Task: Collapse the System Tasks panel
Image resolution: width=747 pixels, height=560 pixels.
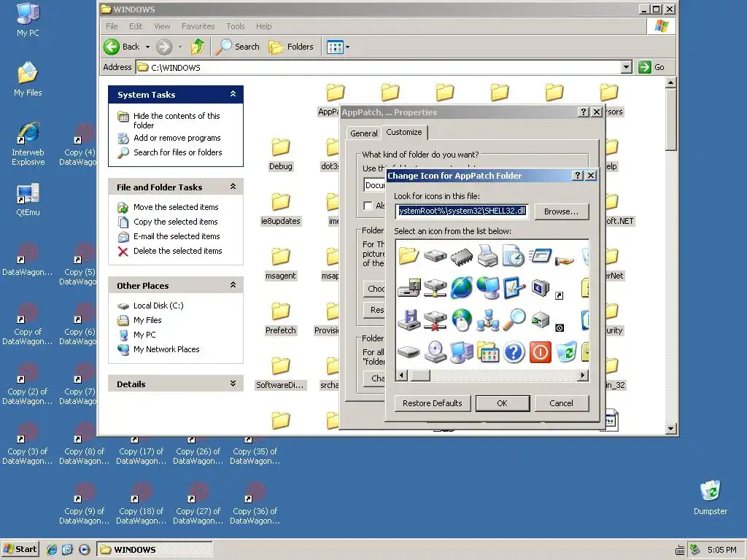Action: [x=233, y=94]
